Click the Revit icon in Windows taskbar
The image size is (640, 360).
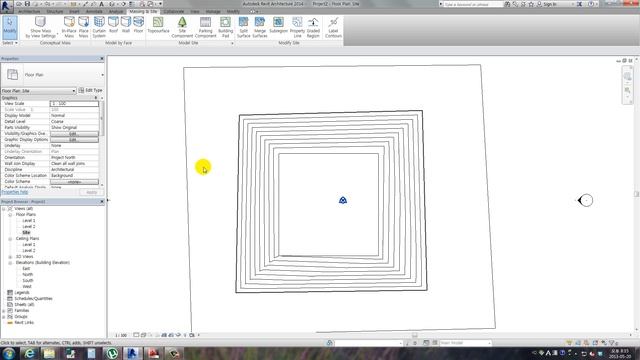132,353
